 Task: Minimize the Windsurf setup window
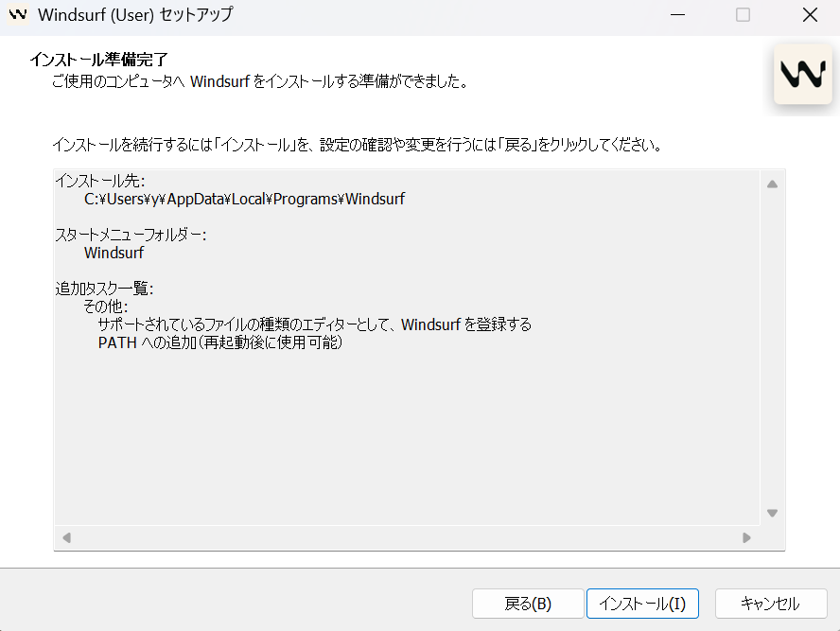click(677, 15)
